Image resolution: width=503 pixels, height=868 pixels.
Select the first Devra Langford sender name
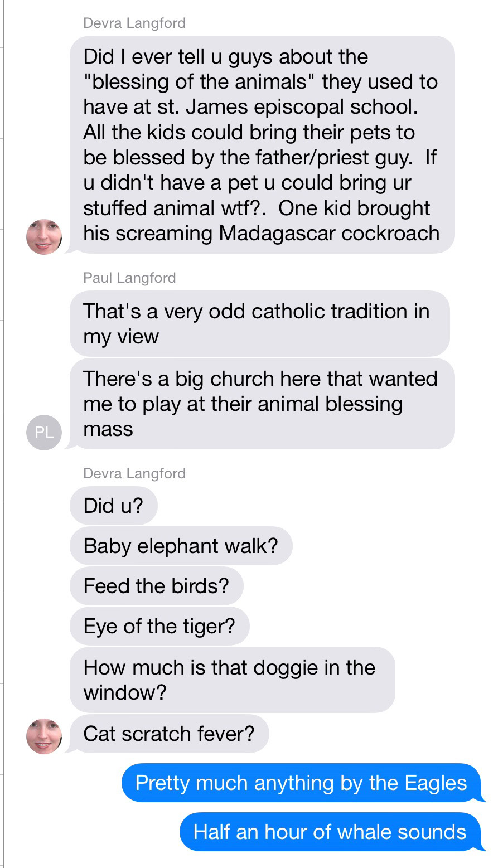(134, 23)
